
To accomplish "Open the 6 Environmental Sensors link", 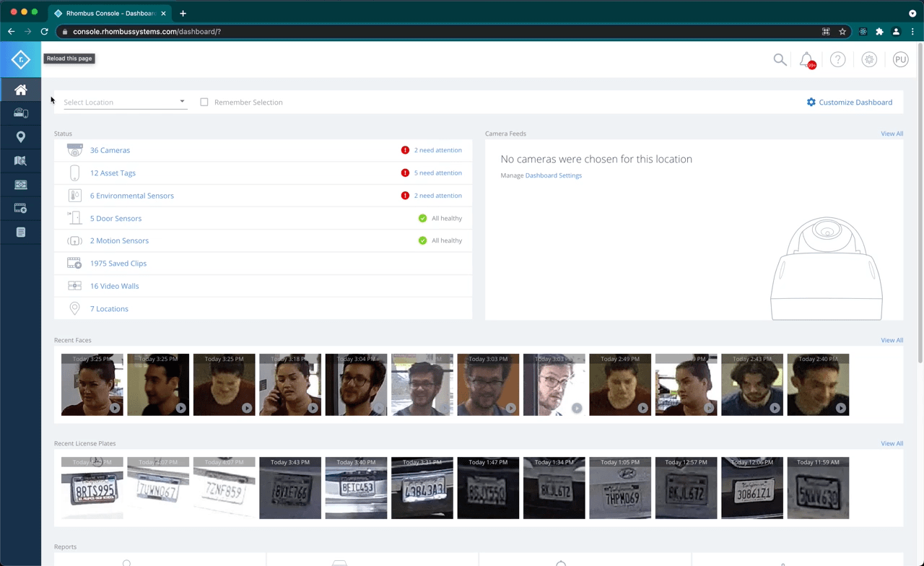I will tap(132, 196).
